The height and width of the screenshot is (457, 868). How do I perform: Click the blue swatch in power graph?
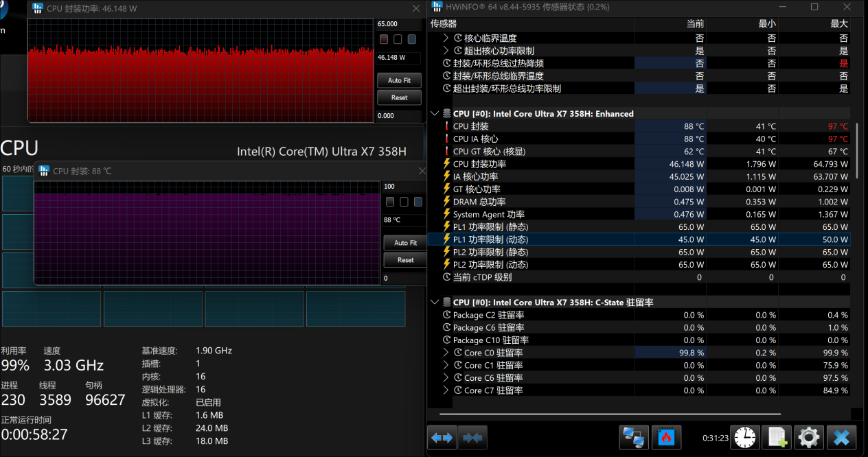point(412,39)
